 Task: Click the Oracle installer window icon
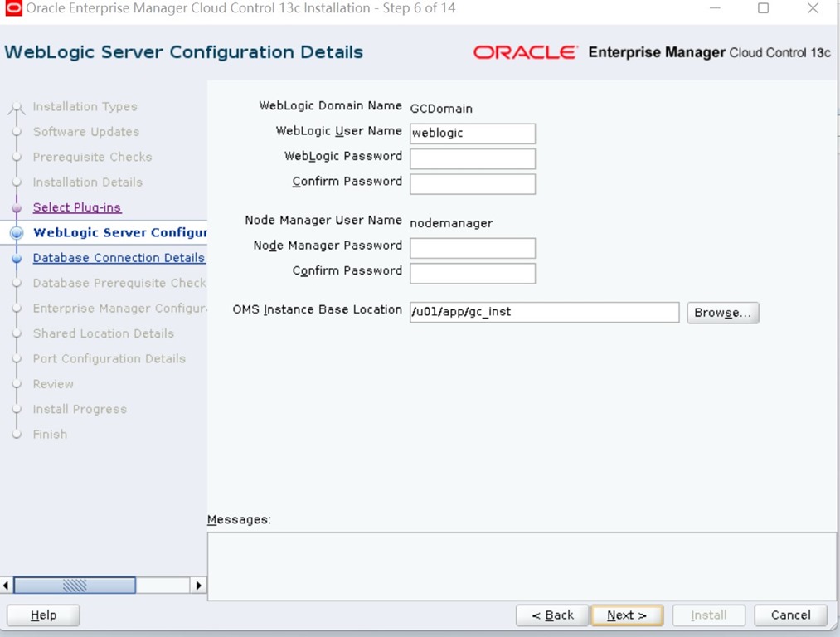(x=13, y=8)
